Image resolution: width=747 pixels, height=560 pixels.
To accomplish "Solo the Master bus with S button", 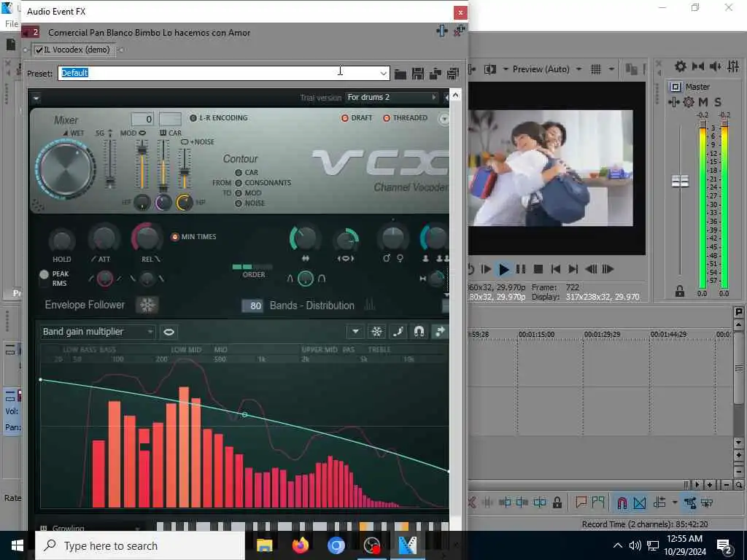I will click(x=718, y=102).
